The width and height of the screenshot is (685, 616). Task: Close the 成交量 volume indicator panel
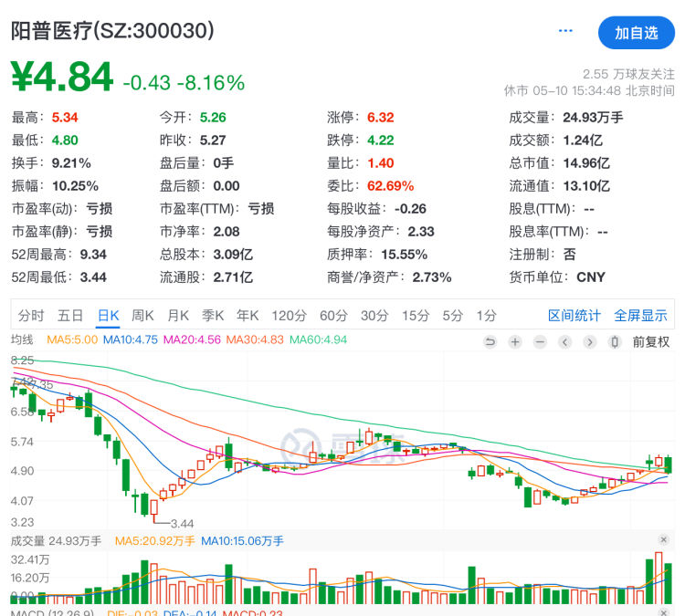664,540
